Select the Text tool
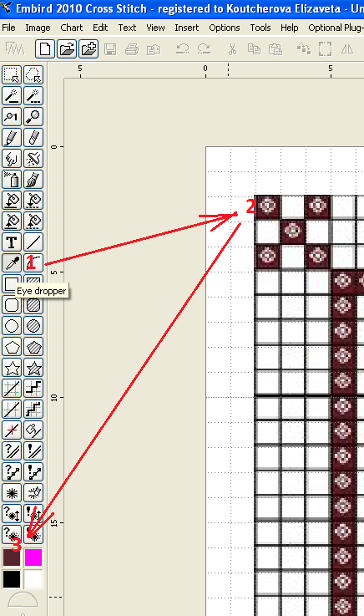364x616 pixels. pos(12,242)
